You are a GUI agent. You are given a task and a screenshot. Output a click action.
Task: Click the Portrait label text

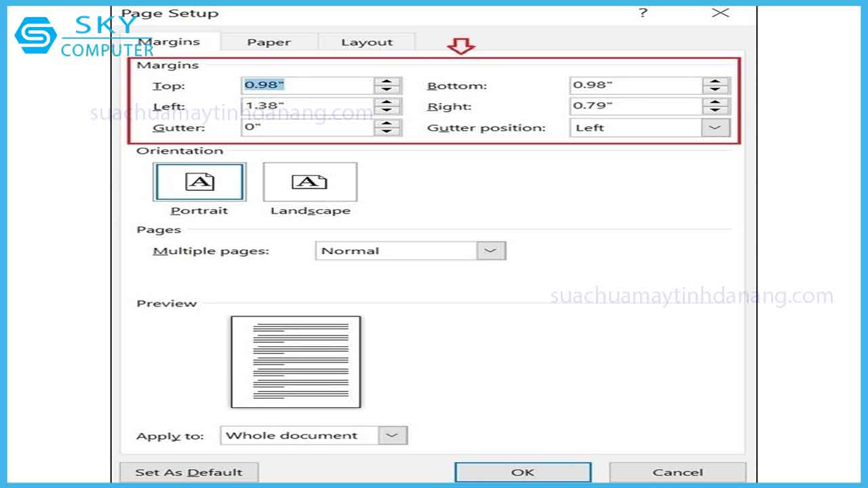click(199, 211)
